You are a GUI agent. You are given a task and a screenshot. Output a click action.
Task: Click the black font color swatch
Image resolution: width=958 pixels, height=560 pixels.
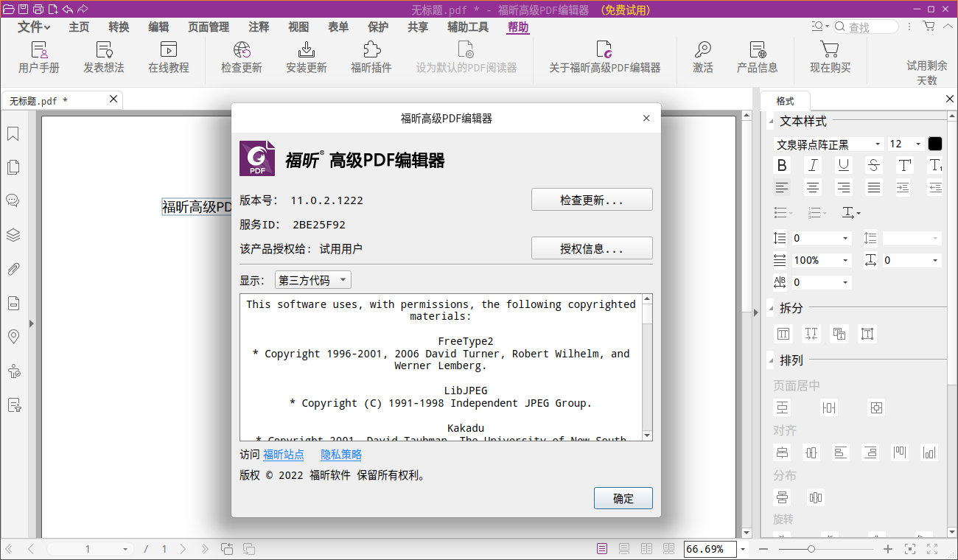click(x=934, y=144)
